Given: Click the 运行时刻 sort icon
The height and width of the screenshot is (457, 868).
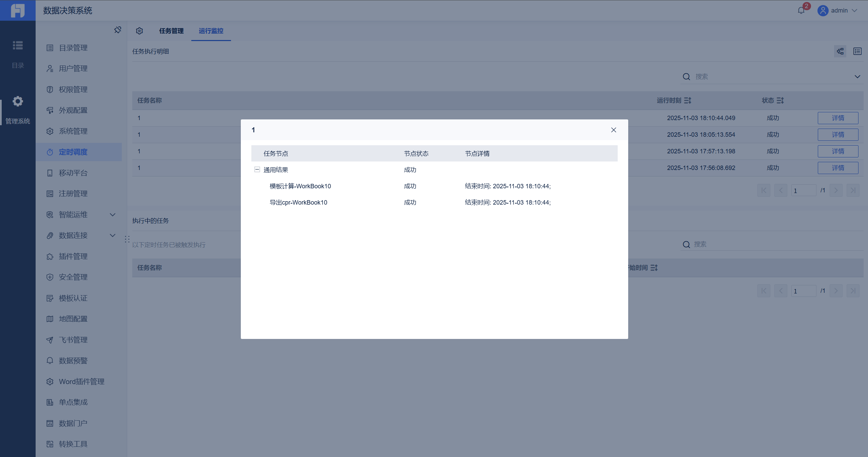Looking at the screenshot, I should coord(688,100).
